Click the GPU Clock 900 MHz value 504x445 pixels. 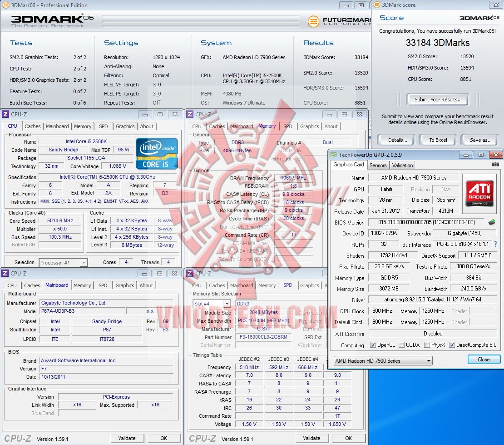tap(382, 311)
